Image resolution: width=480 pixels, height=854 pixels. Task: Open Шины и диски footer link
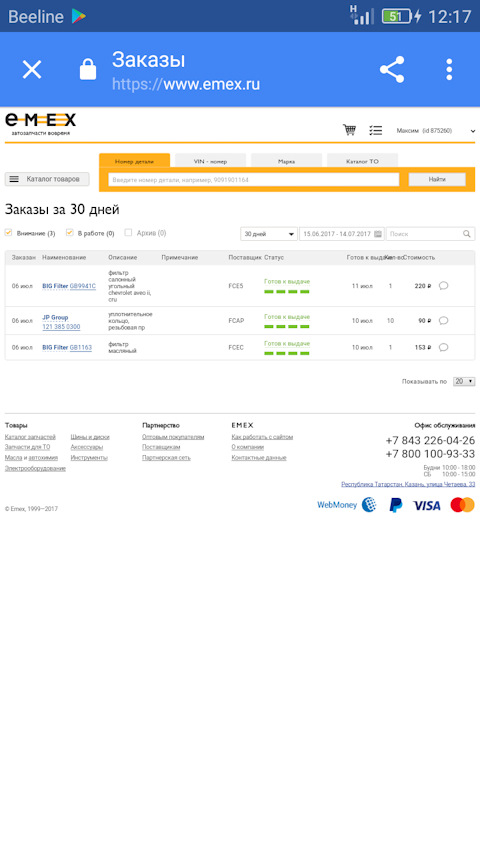click(90, 437)
